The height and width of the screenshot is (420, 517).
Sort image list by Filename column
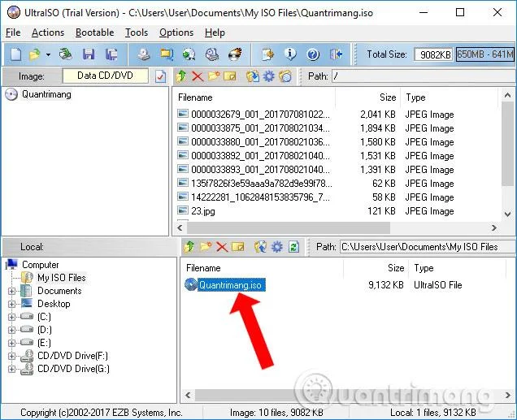254,97
